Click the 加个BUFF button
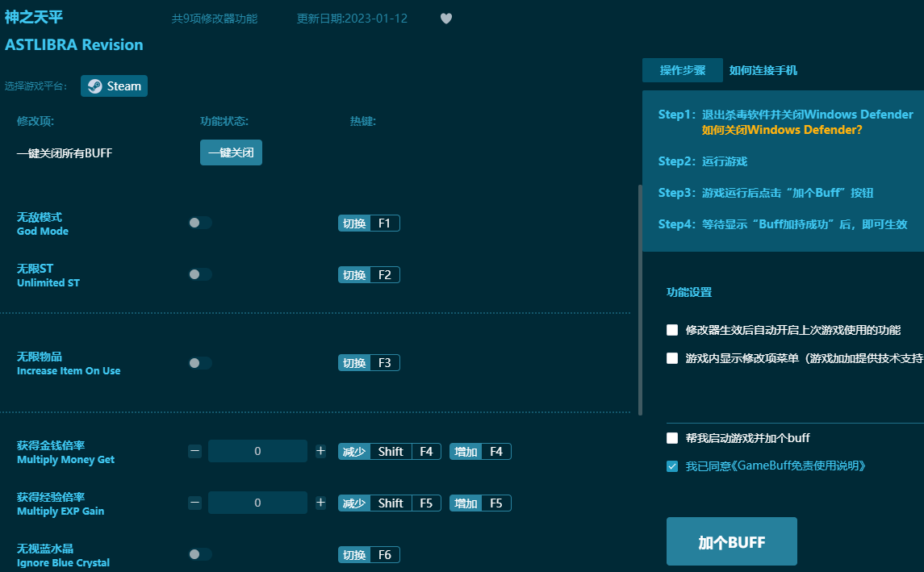The image size is (924, 572). pyautogui.click(x=731, y=541)
